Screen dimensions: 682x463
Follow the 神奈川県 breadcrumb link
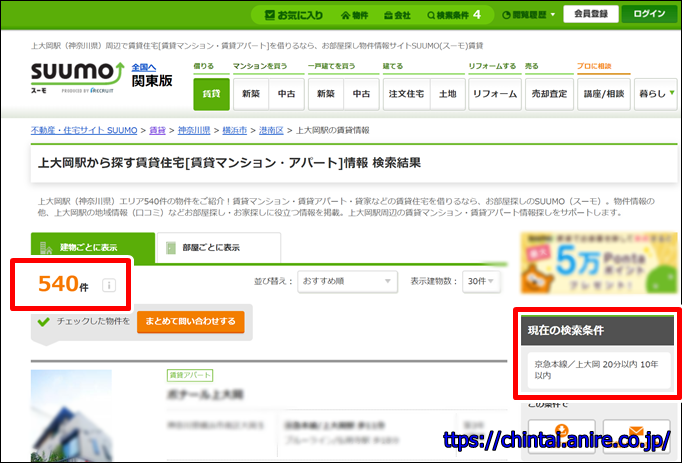194,130
